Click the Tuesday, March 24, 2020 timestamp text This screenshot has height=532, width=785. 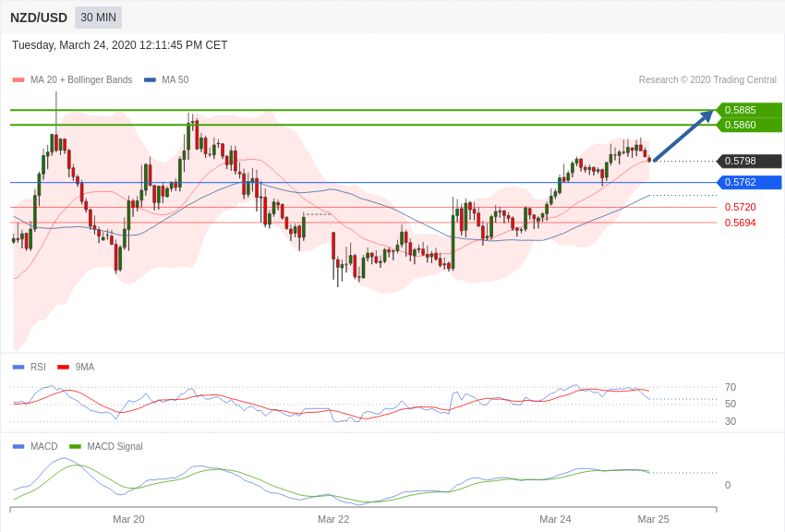tap(120, 45)
